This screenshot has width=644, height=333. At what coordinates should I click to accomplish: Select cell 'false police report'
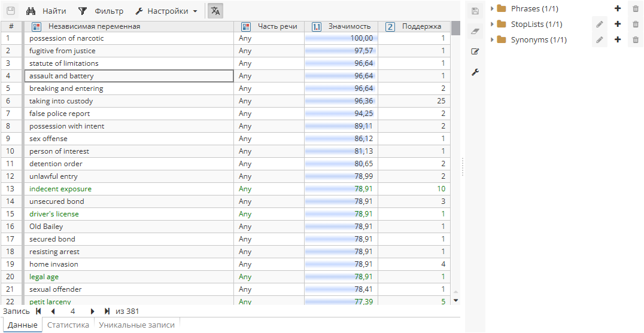coord(129,114)
